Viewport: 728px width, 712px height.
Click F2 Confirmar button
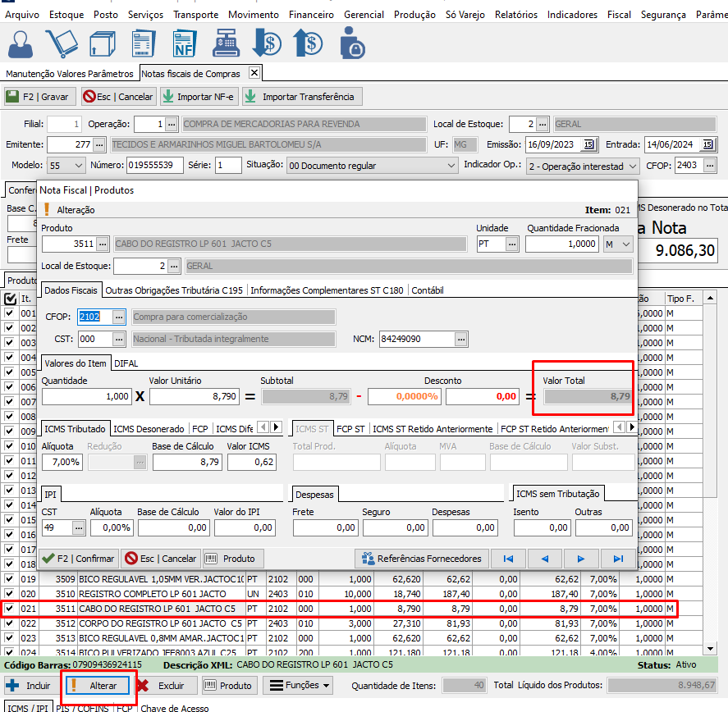coord(79,559)
